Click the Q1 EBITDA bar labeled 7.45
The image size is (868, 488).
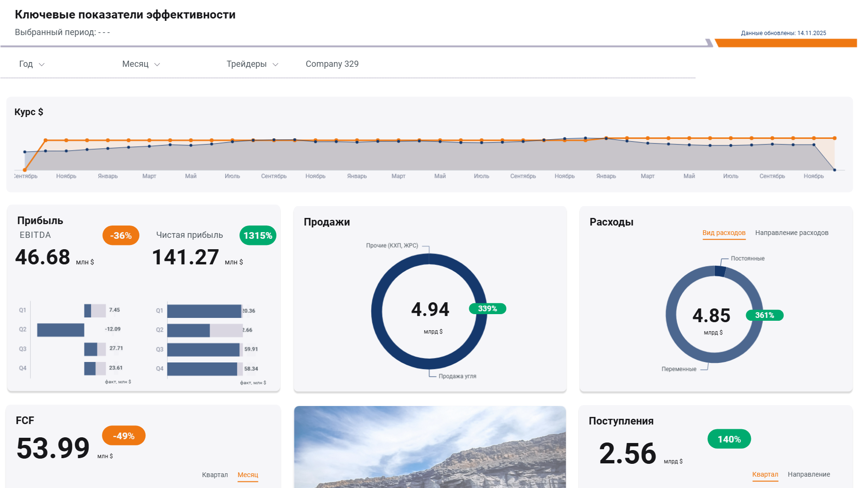(88, 311)
